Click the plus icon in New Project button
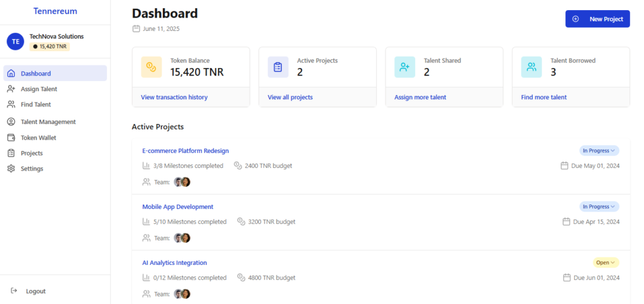Screen dimensions: 644x304 pos(575,19)
